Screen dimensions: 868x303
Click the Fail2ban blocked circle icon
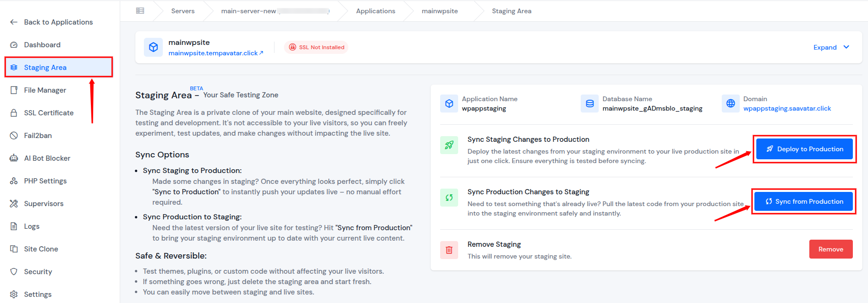click(14, 136)
